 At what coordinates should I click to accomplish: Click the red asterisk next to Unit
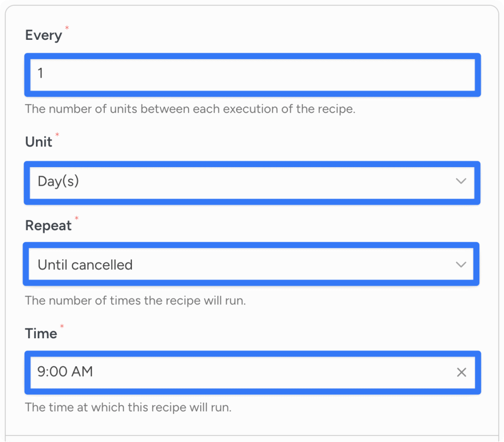coord(58,135)
